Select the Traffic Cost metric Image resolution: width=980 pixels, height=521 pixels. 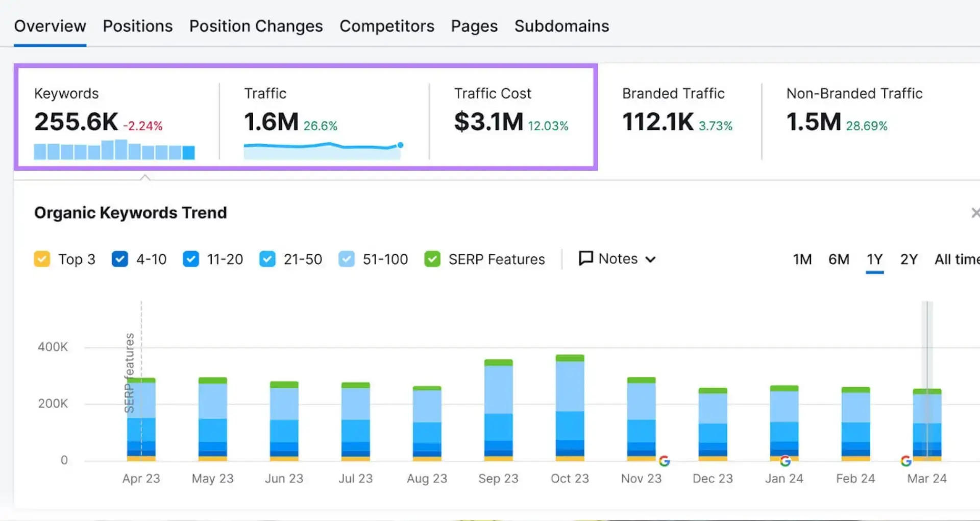(511, 111)
